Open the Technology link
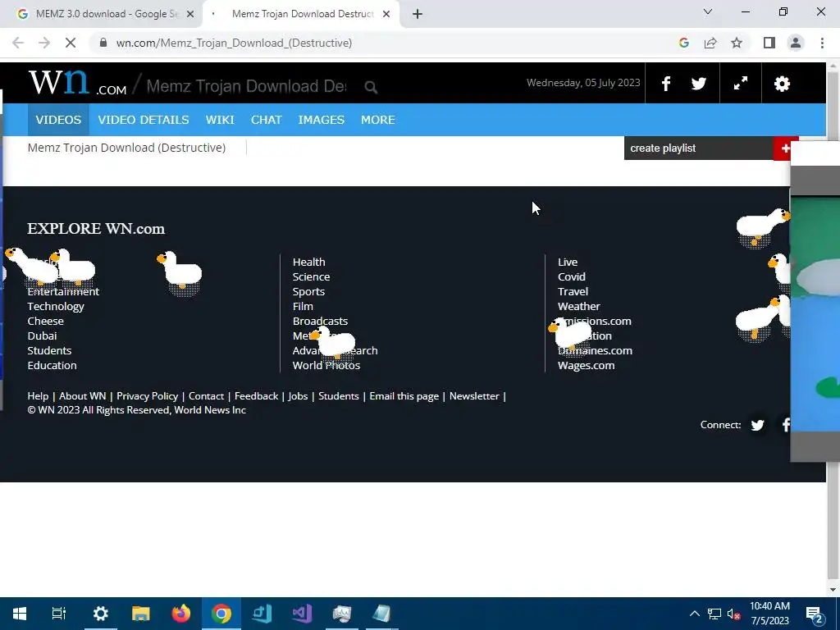Image resolution: width=840 pixels, height=630 pixels. click(x=56, y=307)
